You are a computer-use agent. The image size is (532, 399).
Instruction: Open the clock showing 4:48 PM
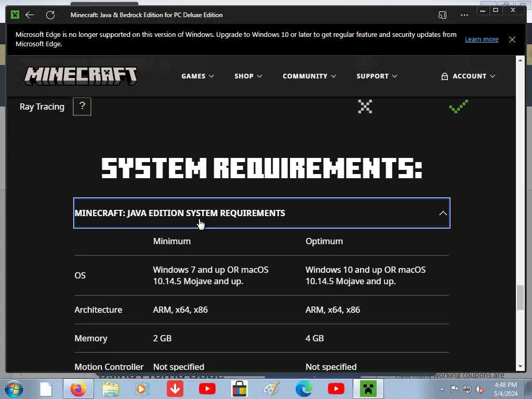(x=506, y=389)
